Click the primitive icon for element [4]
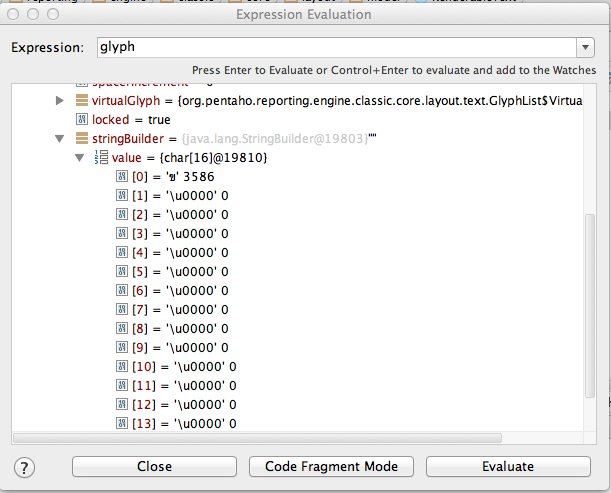The width and height of the screenshot is (611, 493). [122, 253]
